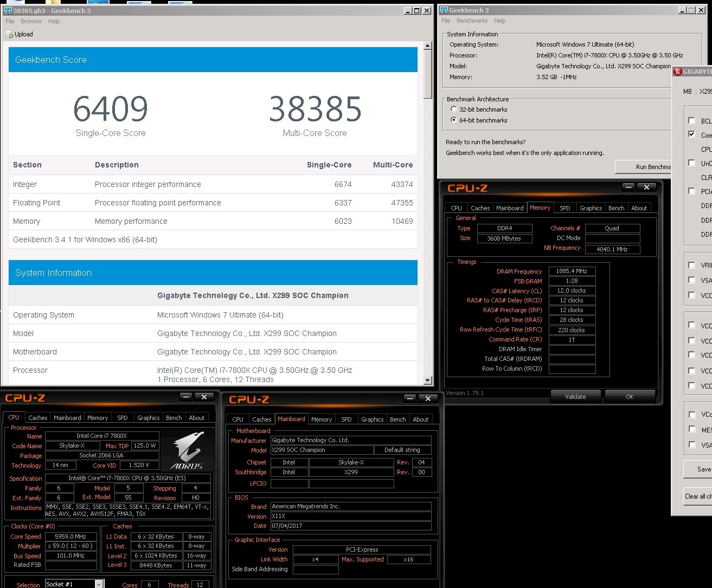Screen dimensions: 712x588
Task: Click the BIOS Date field 07/04/2017
Action: [351, 526]
